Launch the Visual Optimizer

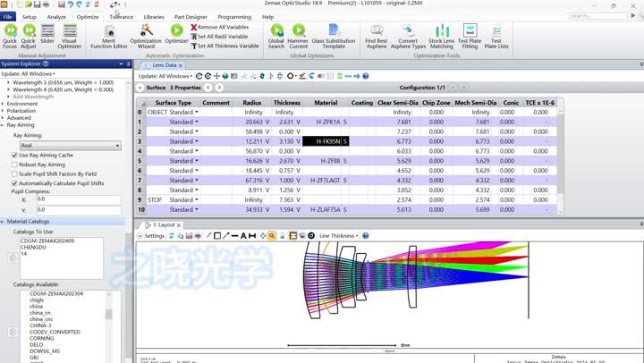click(70, 36)
